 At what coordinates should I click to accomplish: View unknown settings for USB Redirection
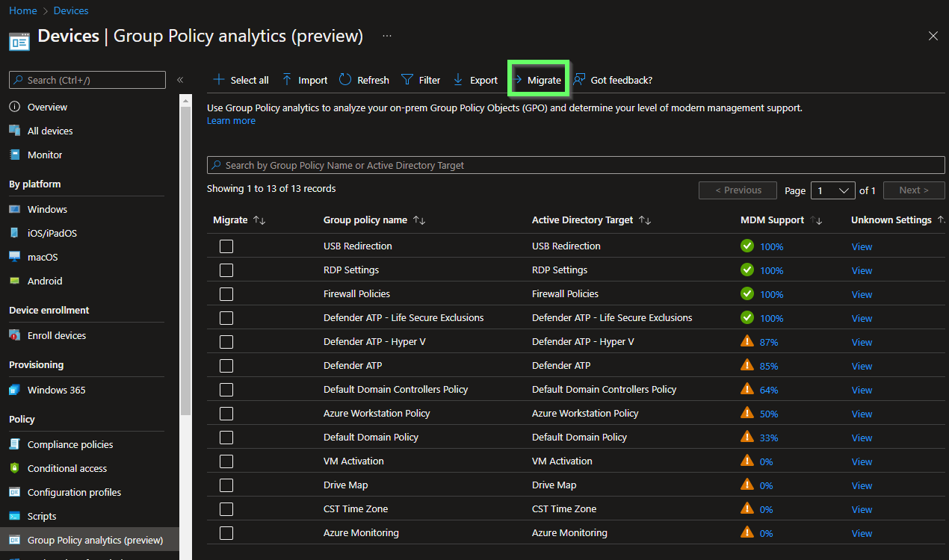(x=862, y=246)
